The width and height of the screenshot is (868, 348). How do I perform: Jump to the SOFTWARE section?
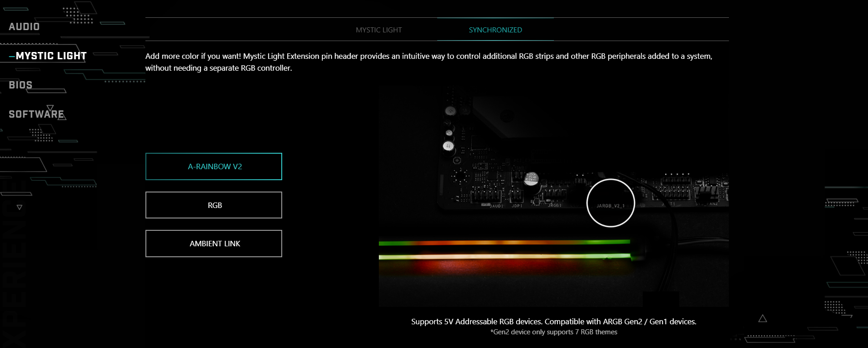click(36, 114)
